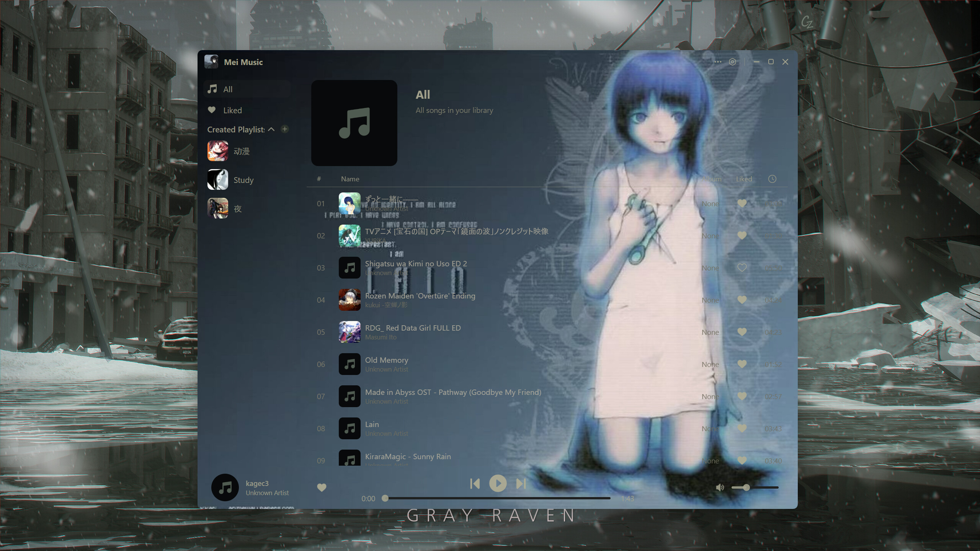Click music note cover of Made in Abyss
The height and width of the screenshot is (551, 980).
350,396
